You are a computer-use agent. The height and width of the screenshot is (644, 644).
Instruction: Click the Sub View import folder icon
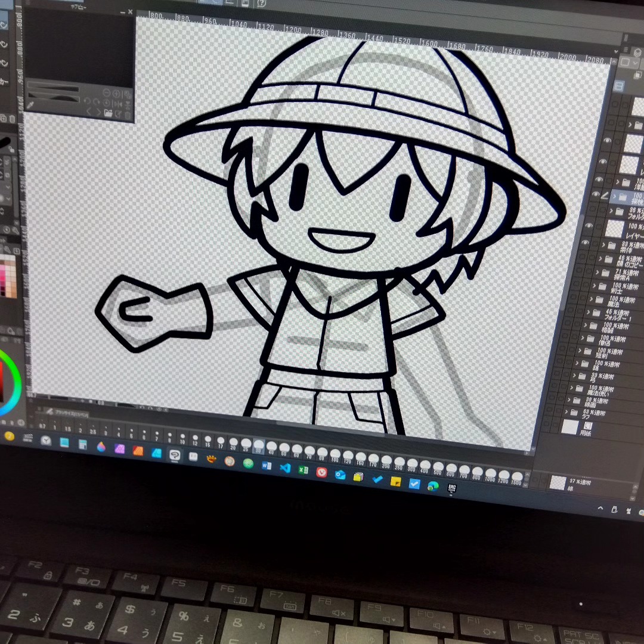108,113
